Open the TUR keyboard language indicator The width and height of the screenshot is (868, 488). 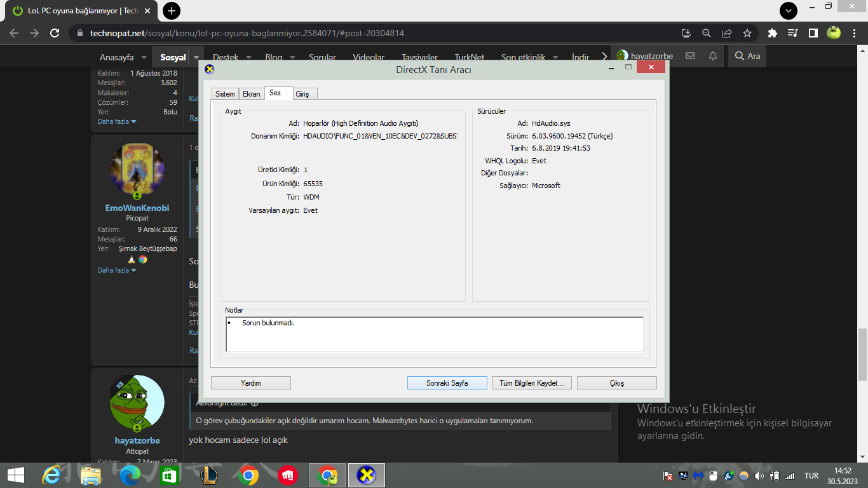click(811, 475)
